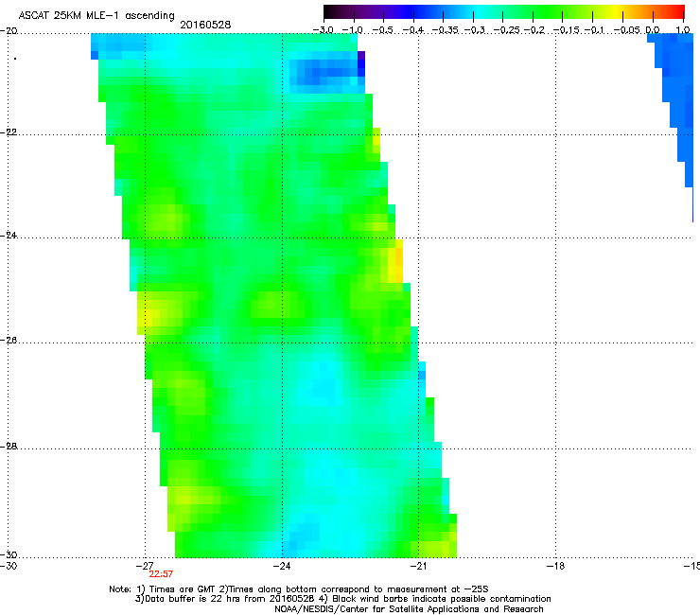Select the 1.0 label at the color bar's end
Screen dimensions: 700x615
(x=683, y=30)
